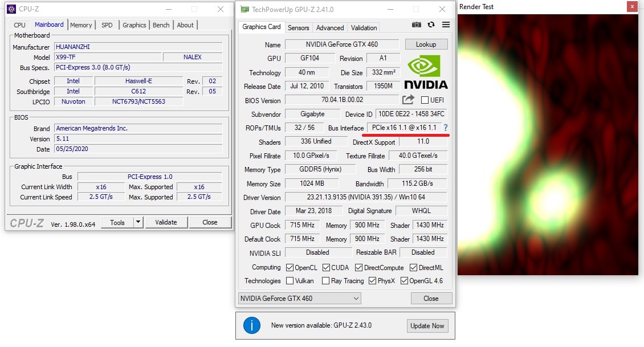Click the Validate button in CPU-Z
This screenshot has height=347, width=644.
[x=166, y=222]
